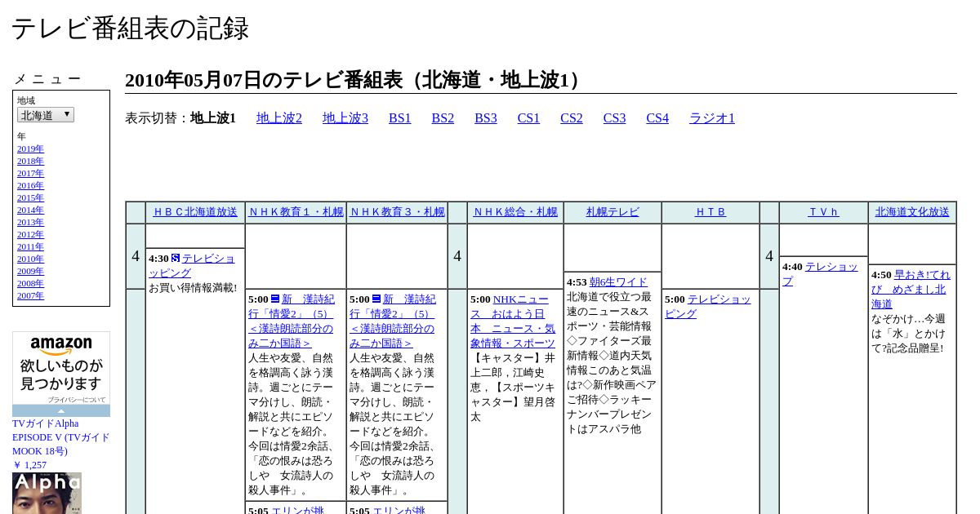Open the BS3 program table
This screenshot has height=514, width=980.
pyautogui.click(x=486, y=118)
